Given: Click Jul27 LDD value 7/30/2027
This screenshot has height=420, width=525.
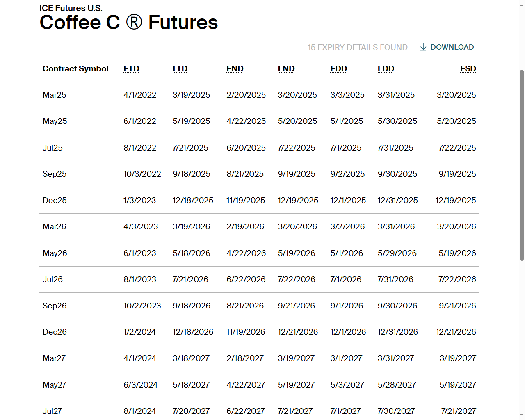Looking at the screenshot, I should [x=396, y=411].
